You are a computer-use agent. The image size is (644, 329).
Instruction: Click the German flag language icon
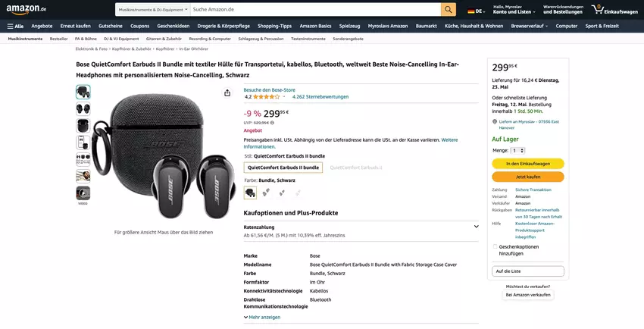471,11
